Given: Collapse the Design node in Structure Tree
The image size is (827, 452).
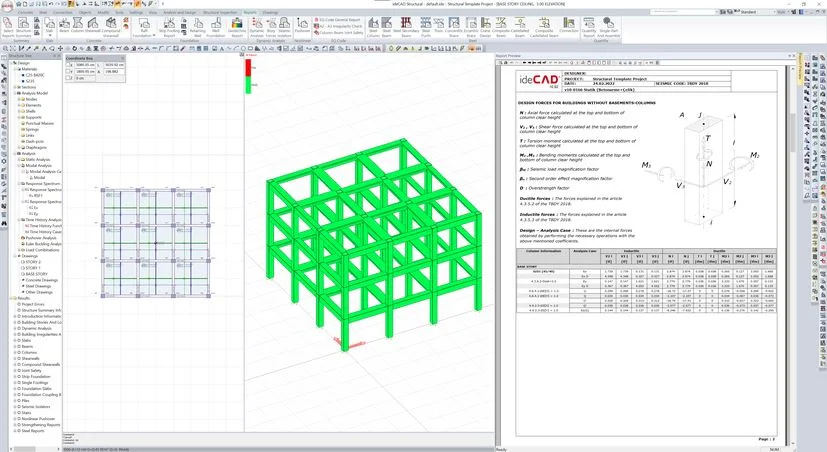Looking at the screenshot, I should (11, 63).
